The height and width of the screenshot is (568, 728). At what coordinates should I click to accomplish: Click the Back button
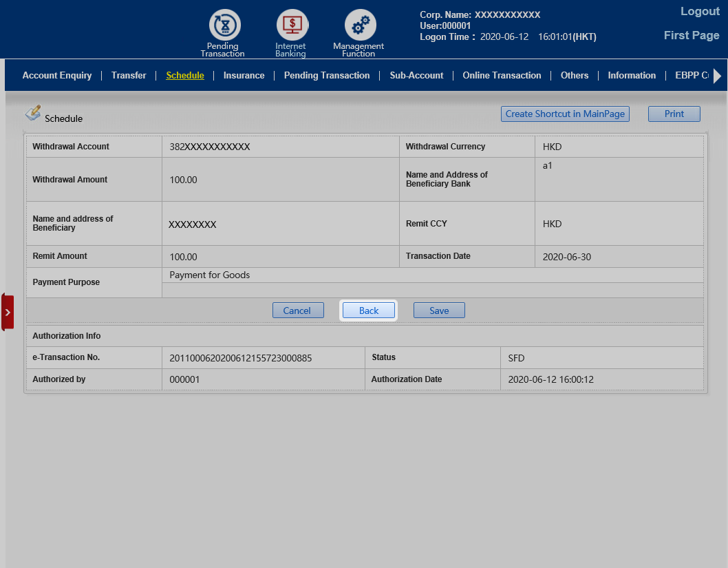[369, 311]
